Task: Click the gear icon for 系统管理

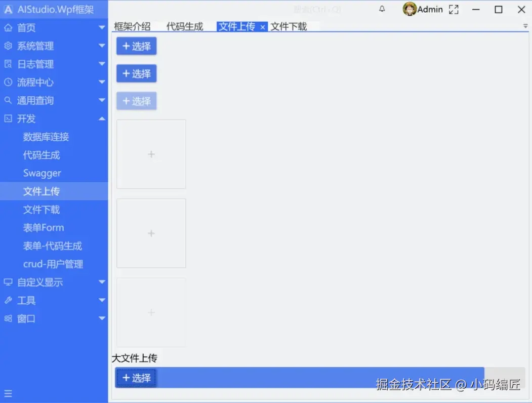Action: [x=7, y=46]
